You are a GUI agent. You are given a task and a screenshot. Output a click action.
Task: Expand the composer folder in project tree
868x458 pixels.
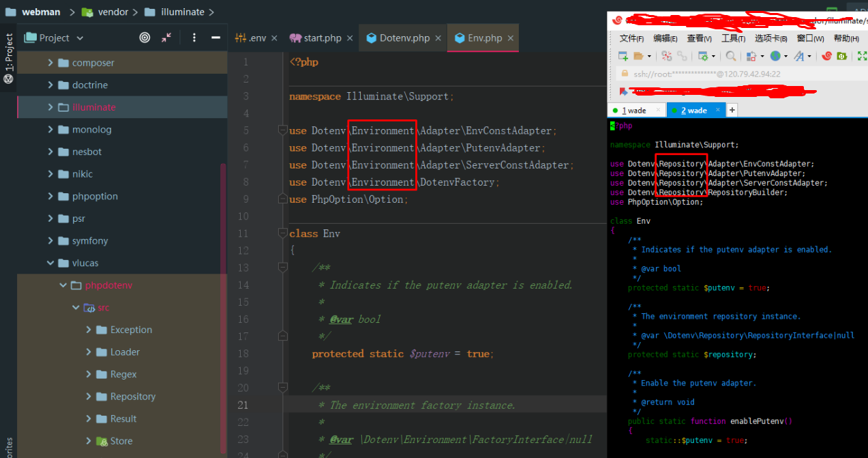[50, 63]
